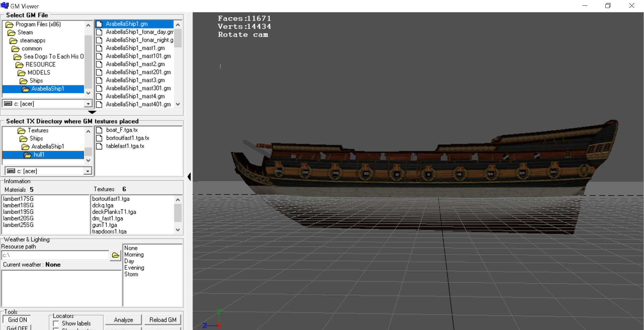Choose Storm weather option
Screen dimensions: 644x330
[x=131, y=274]
